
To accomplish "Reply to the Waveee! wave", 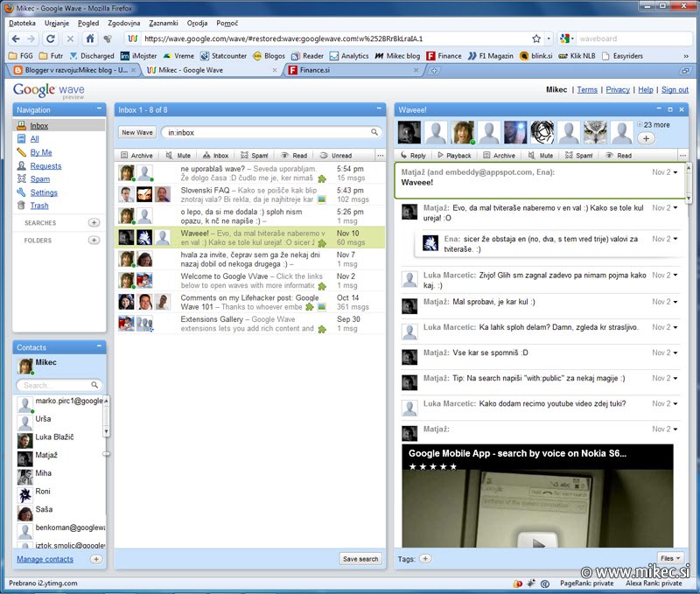I will coord(413,156).
